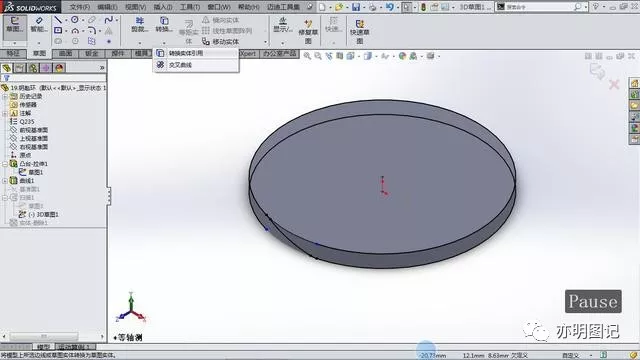Select the Line sketch tool

(58, 20)
